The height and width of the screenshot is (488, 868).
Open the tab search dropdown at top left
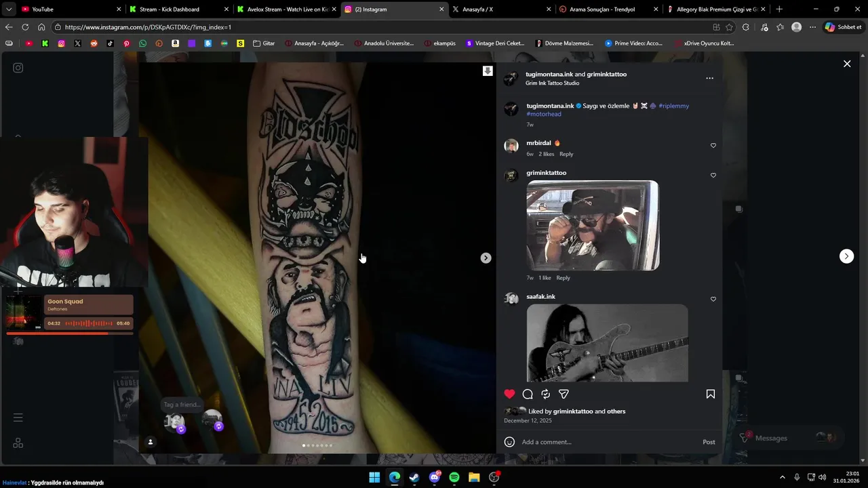(x=8, y=9)
